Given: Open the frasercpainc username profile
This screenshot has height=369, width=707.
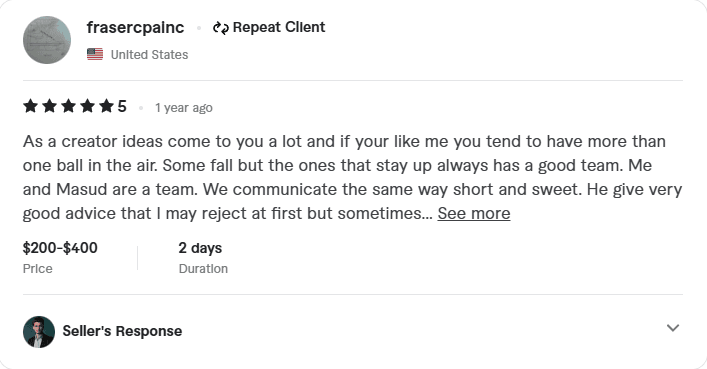Looking at the screenshot, I should click(x=135, y=28).
